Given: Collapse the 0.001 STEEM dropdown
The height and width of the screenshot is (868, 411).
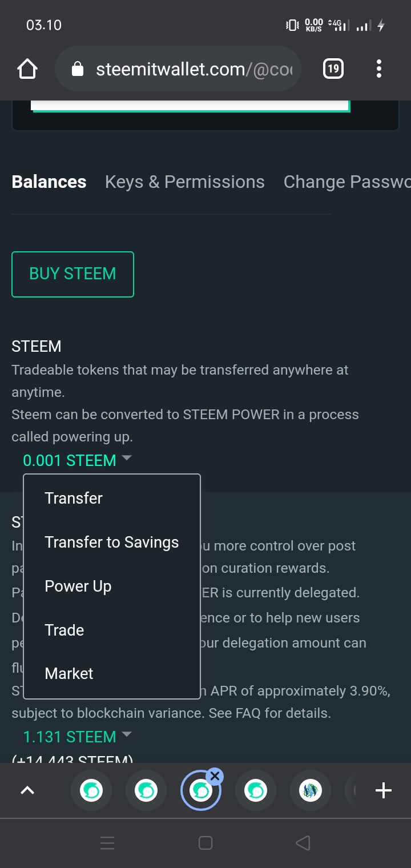Looking at the screenshot, I should 77,460.
